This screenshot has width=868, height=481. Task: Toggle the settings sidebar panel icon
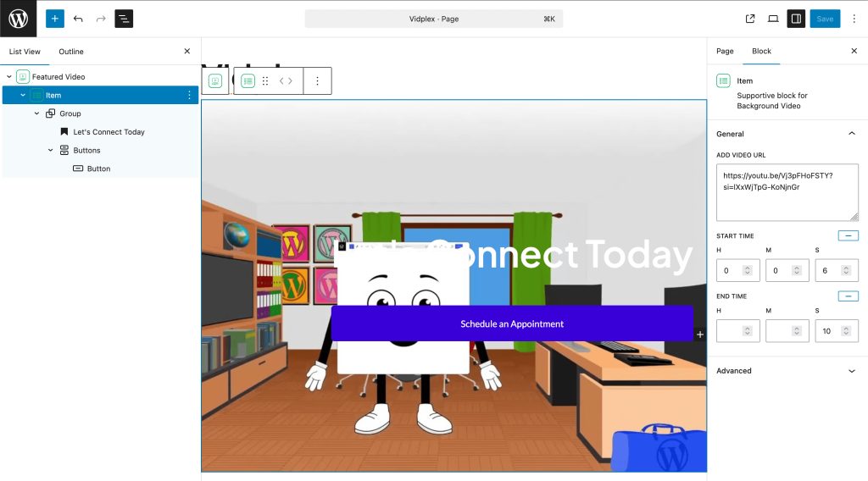tap(796, 19)
